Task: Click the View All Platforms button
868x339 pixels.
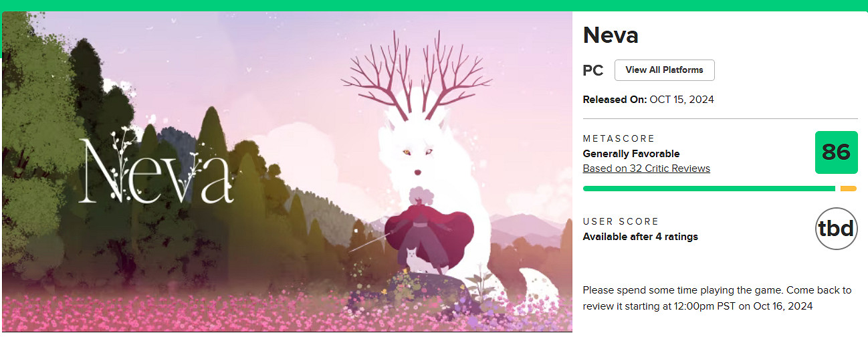Action: coord(664,70)
